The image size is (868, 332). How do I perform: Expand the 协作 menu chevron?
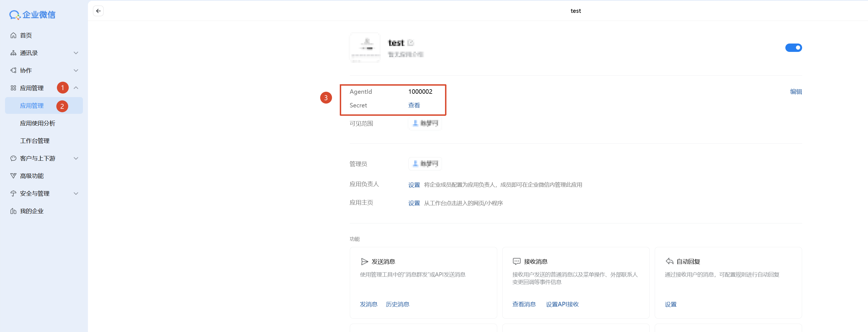coord(76,70)
